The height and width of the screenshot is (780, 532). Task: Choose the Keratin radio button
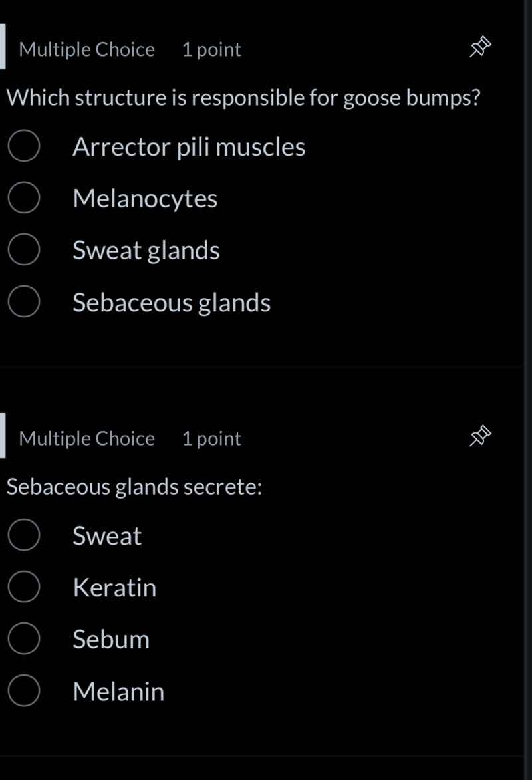[24, 588]
